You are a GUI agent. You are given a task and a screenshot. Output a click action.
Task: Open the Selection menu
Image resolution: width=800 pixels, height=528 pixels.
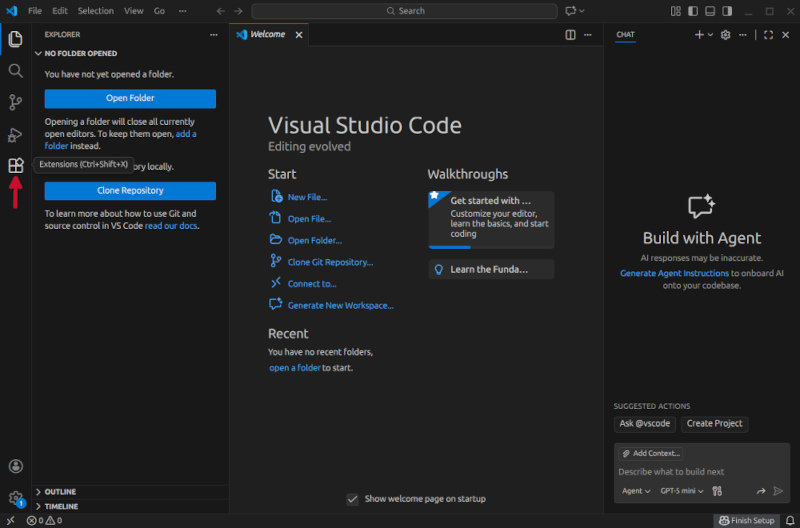click(96, 11)
